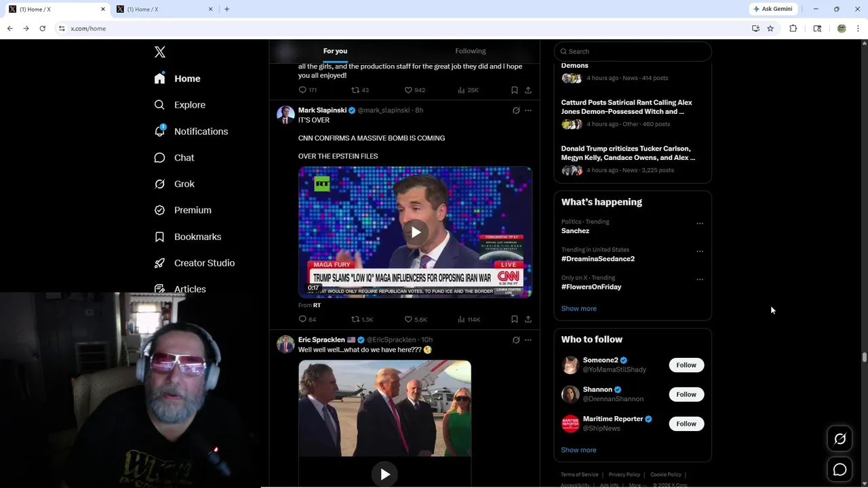
Task: Open a new browser tab
Action: pyautogui.click(x=227, y=9)
